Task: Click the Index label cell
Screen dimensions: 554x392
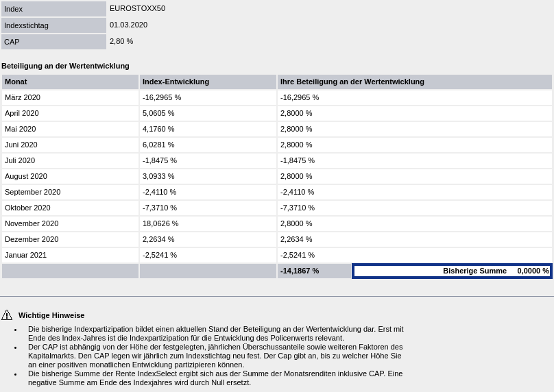Action: coord(53,9)
